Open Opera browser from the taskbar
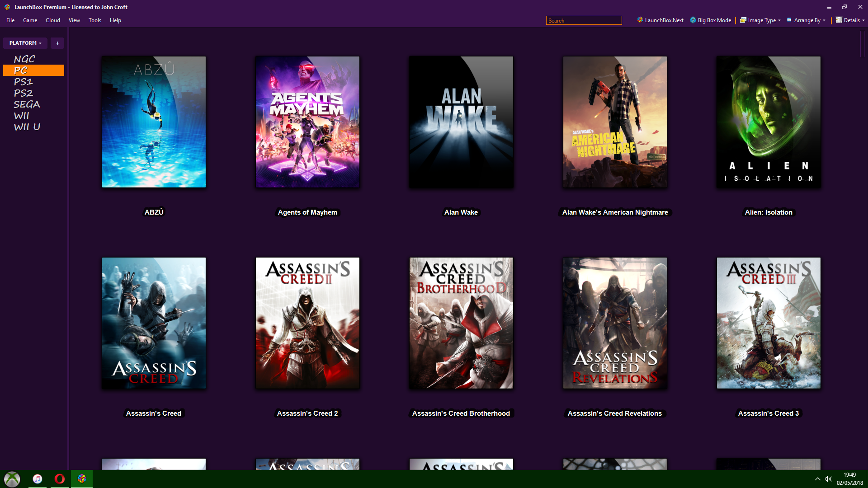 click(60, 479)
